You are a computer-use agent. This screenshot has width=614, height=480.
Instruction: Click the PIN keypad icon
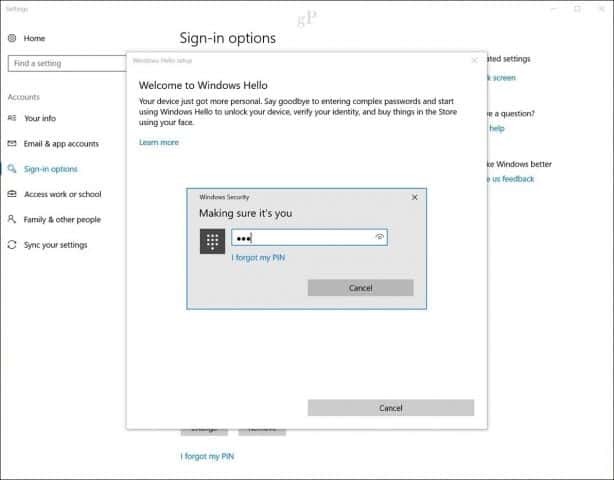coord(212,241)
